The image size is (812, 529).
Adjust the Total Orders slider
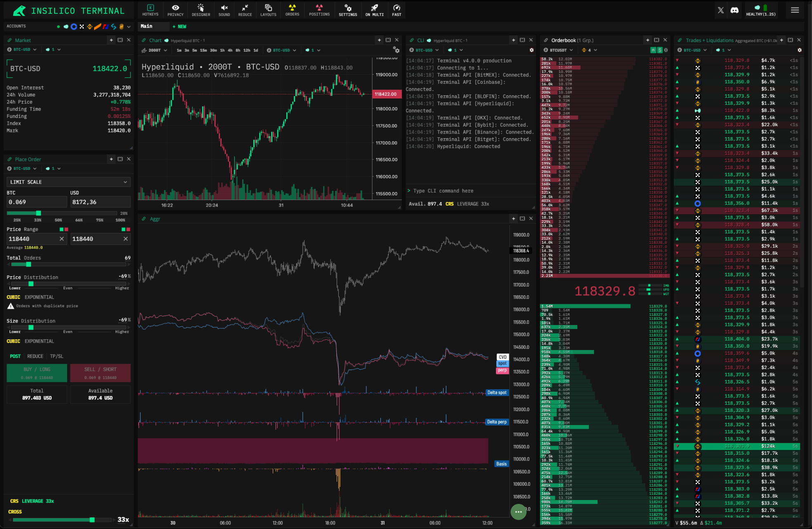coord(28,264)
